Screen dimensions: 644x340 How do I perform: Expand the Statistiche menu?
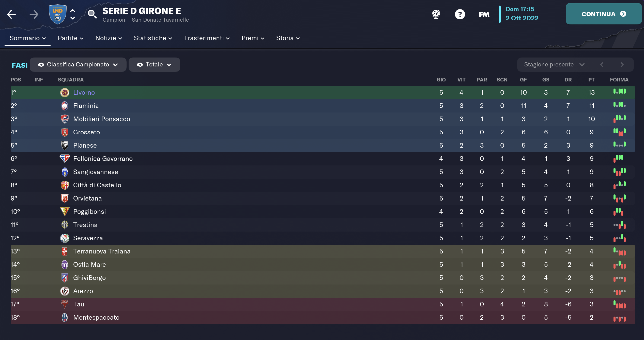click(153, 38)
